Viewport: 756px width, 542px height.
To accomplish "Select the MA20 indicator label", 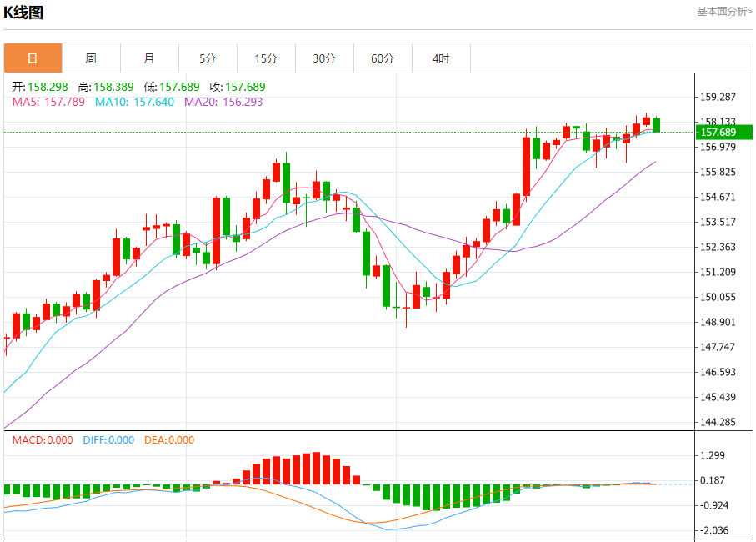I will click(x=223, y=102).
